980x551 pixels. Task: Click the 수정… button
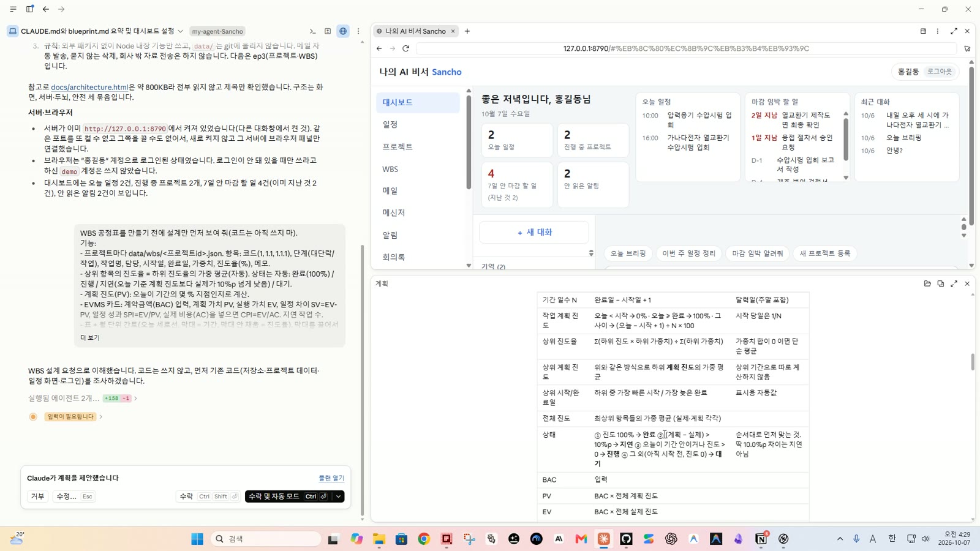74,497
